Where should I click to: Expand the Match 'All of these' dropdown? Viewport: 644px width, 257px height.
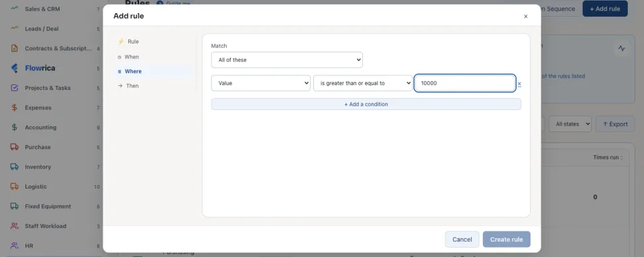(x=286, y=60)
